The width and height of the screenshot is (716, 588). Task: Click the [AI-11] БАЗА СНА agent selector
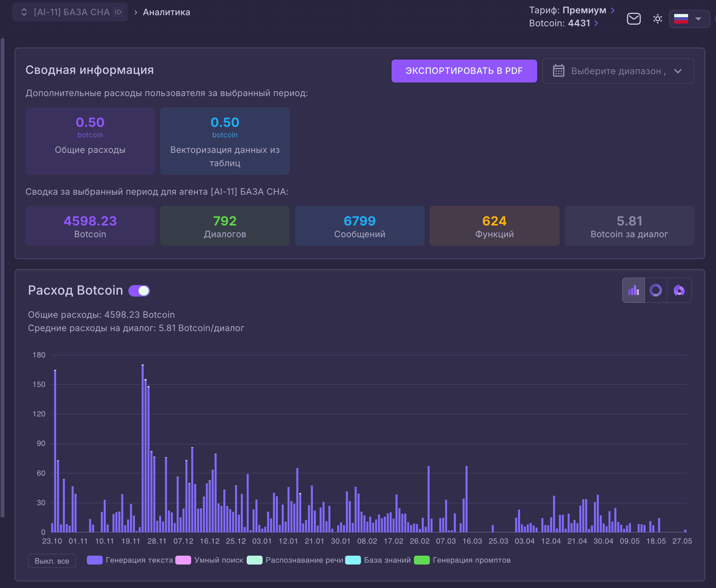point(70,12)
